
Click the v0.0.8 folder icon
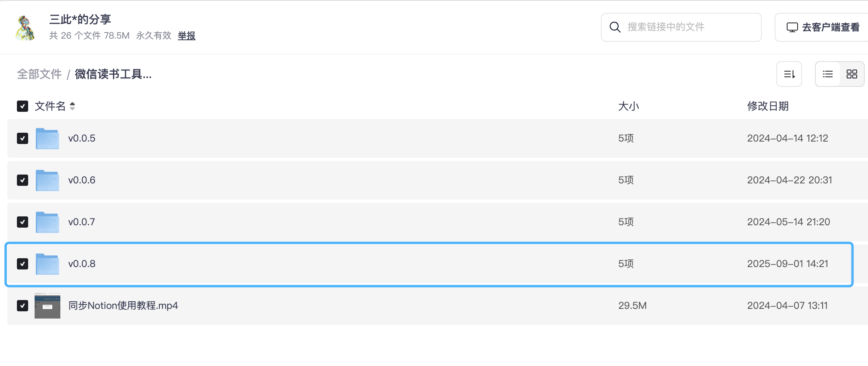pyautogui.click(x=47, y=264)
